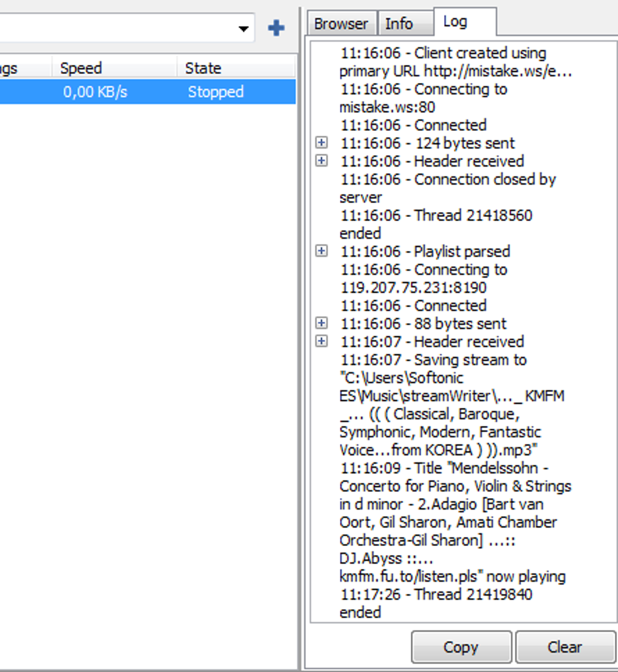Expand the 11:16:07 "Header received" log entry

pyautogui.click(x=322, y=341)
